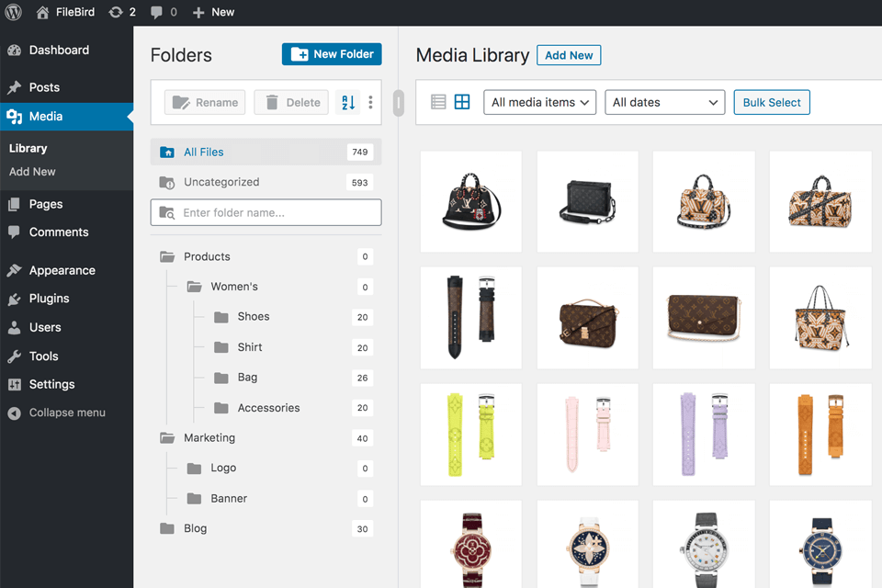
Task: Click Add New next to Media Library
Action: coord(569,55)
